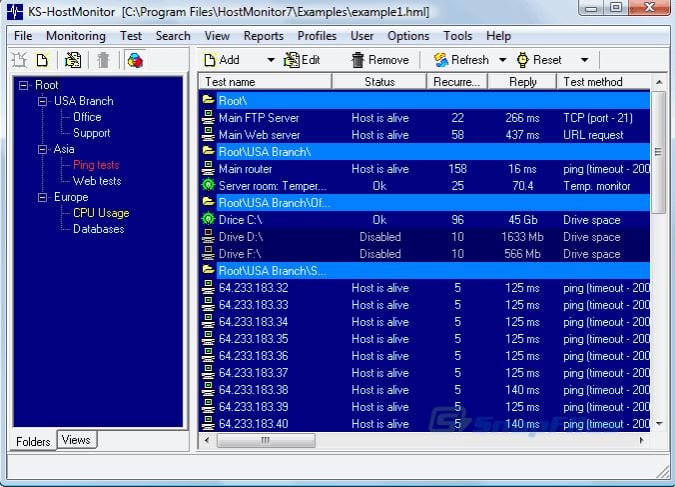Viewport: 675px width, 487px height.
Task: Open the User menu
Action: (x=362, y=36)
